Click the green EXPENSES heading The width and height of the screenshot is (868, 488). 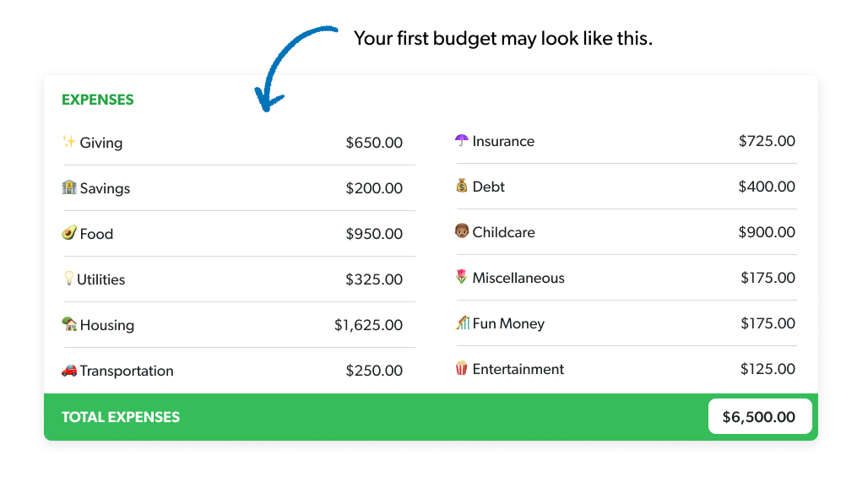coord(98,100)
